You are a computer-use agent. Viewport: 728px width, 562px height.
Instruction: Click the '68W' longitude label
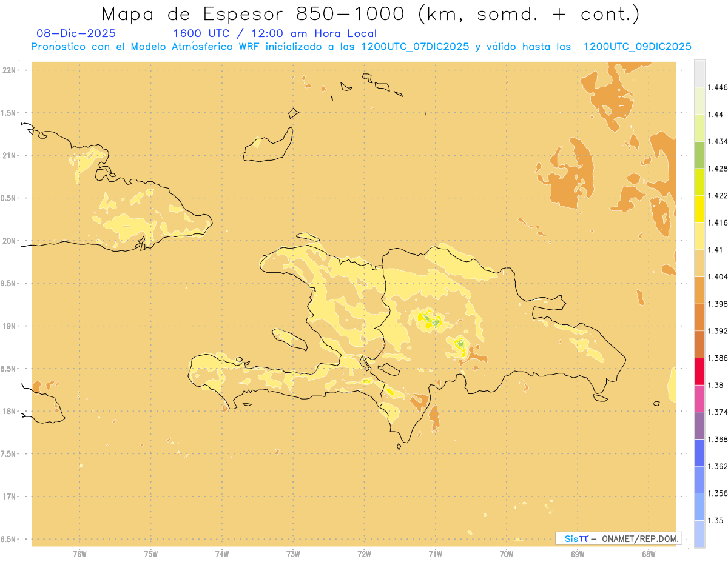[x=649, y=554]
